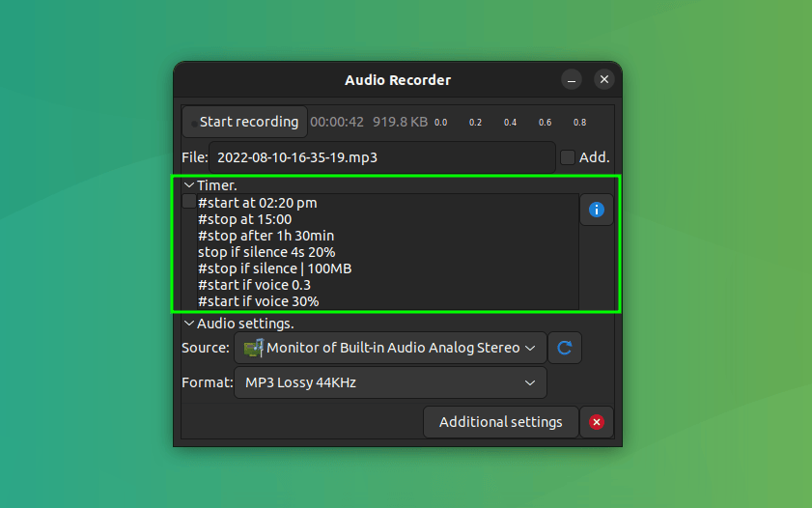
Task: Open Additional settings
Action: [x=500, y=422]
